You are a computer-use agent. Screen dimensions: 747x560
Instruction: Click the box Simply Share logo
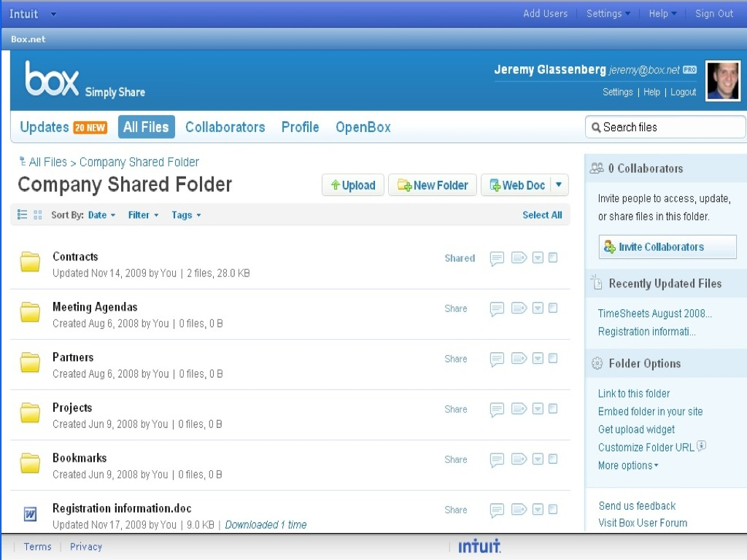coord(85,79)
